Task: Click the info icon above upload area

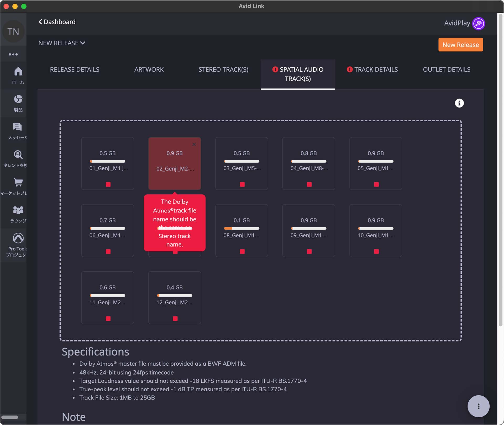Action: pyautogui.click(x=459, y=103)
